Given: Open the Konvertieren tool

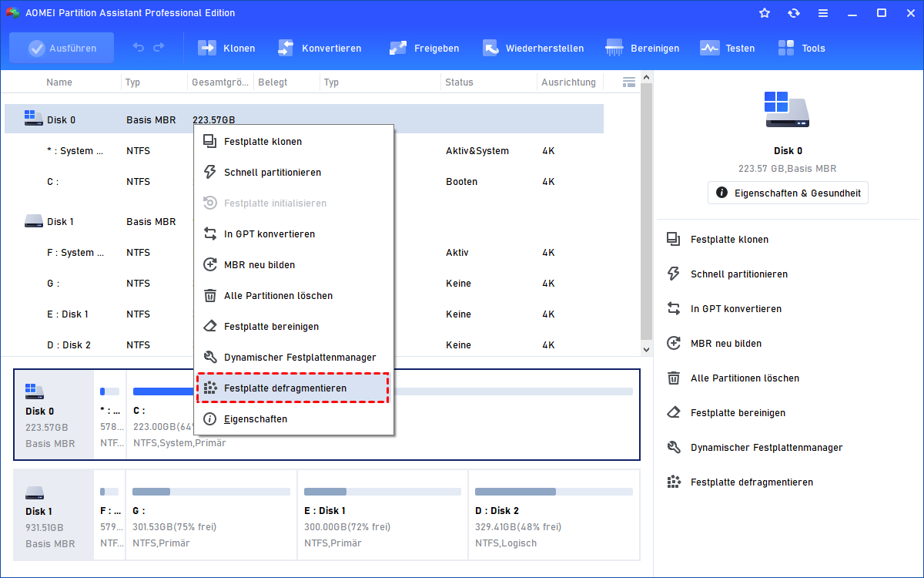Looking at the screenshot, I should point(286,48).
